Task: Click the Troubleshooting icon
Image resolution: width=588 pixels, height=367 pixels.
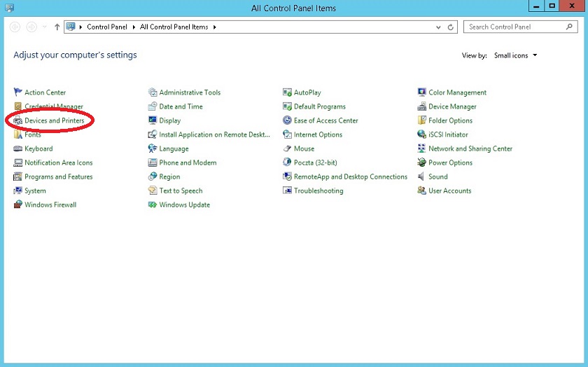Action: point(287,191)
